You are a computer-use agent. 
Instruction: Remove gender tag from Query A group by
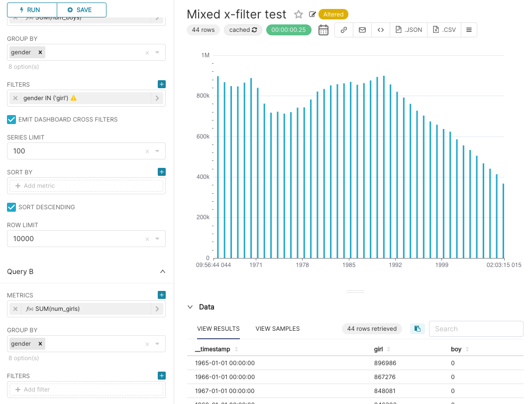tap(40, 52)
